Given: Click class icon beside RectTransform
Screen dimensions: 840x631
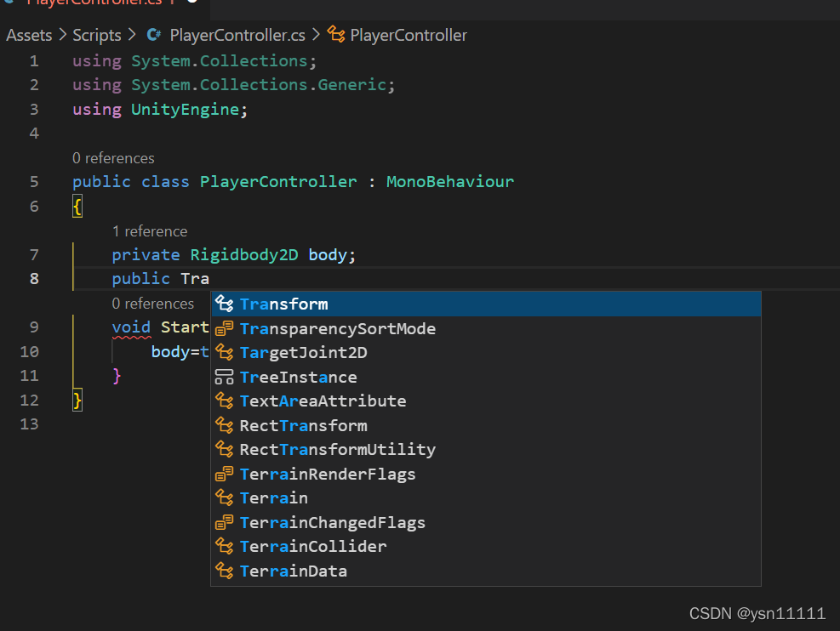Looking at the screenshot, I should [x=224, y=425].
